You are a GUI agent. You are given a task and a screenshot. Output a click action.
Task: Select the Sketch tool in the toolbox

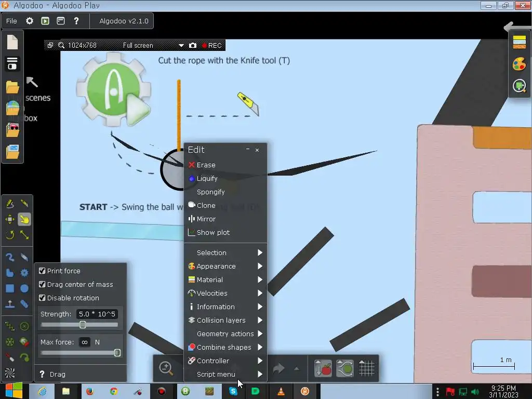point(10,204)
